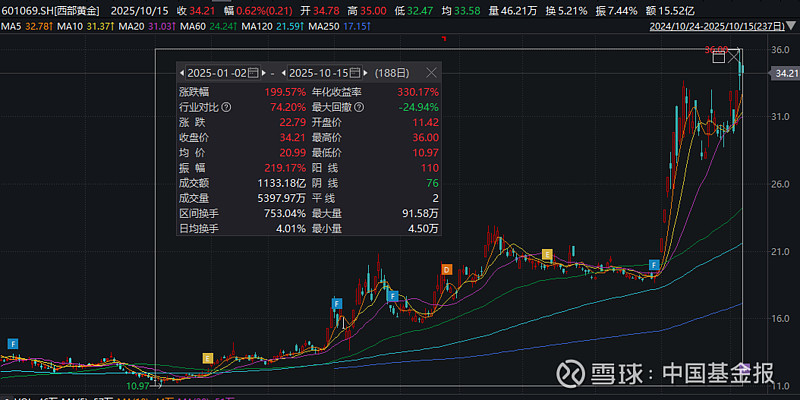Click the 年化收益率 value 330.17%
Screen dimensions: 800x400
click(418, 92)
